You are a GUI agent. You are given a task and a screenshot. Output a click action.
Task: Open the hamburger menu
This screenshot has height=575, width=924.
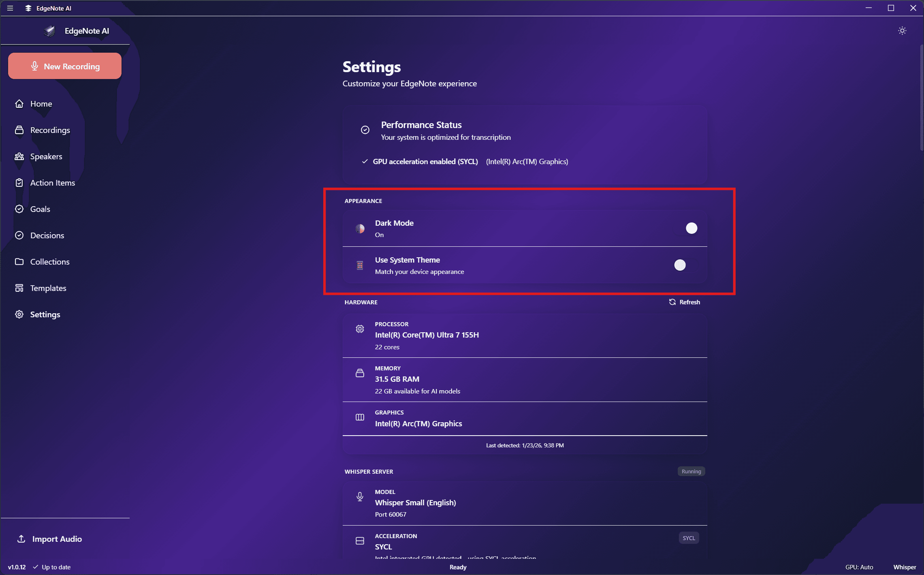tap(10, 8)
